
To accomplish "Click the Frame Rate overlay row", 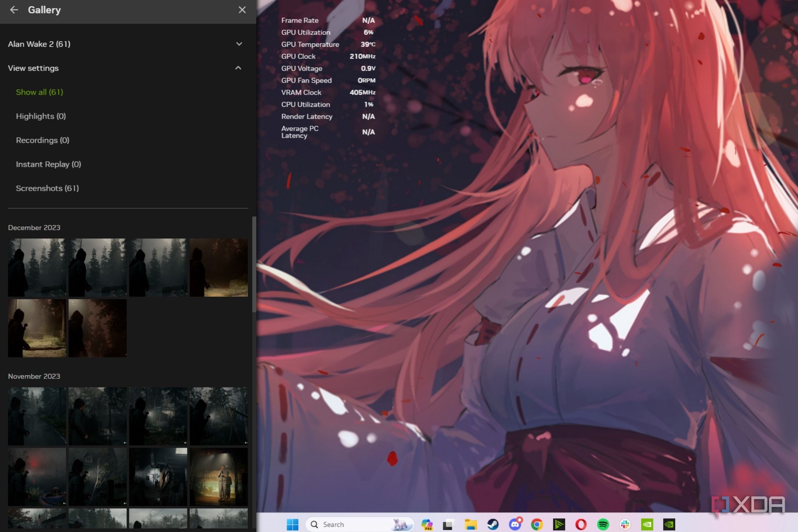I will click(328, 20).
